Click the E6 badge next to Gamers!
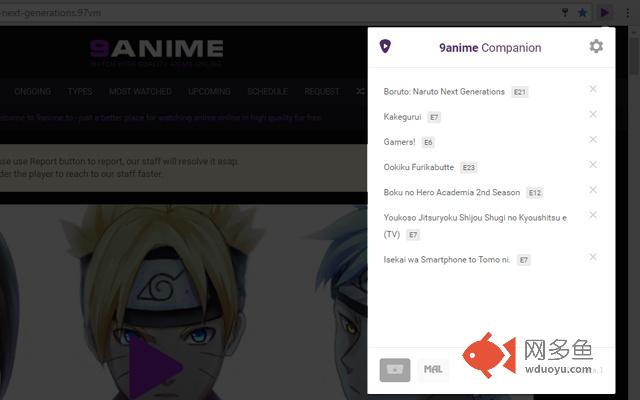This screenshot has height=400, width=640. (428, 142)
